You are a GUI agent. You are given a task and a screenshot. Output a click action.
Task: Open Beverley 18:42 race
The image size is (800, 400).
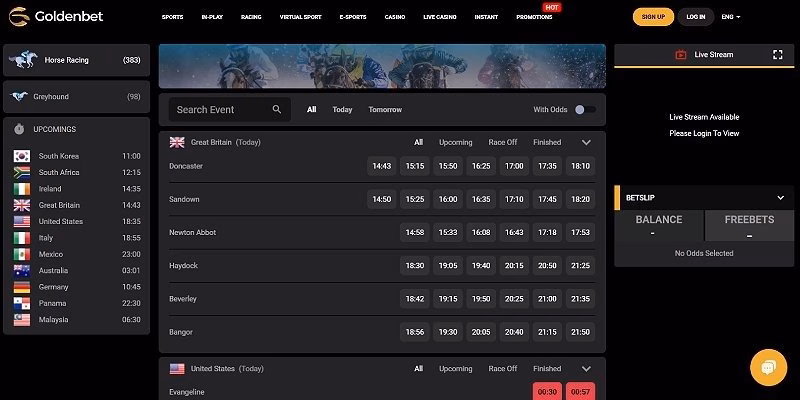[415, 298]
